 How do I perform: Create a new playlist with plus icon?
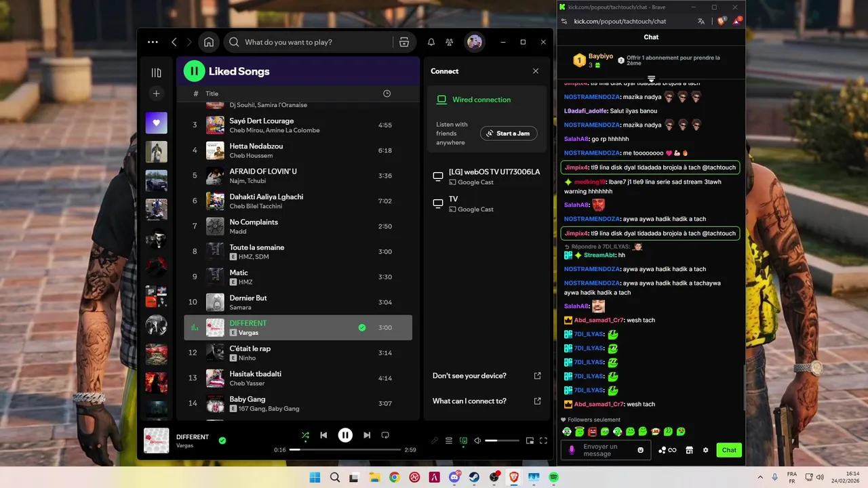156,94
